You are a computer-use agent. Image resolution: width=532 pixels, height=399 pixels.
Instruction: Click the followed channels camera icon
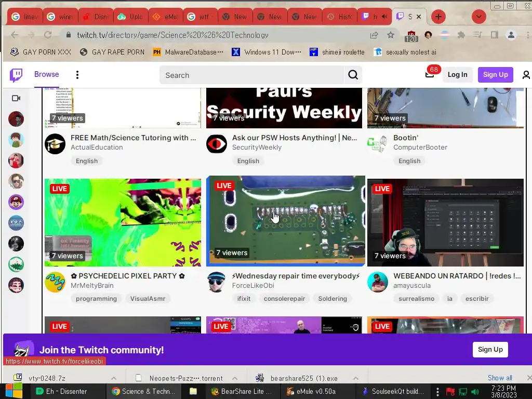click(16, 98)
